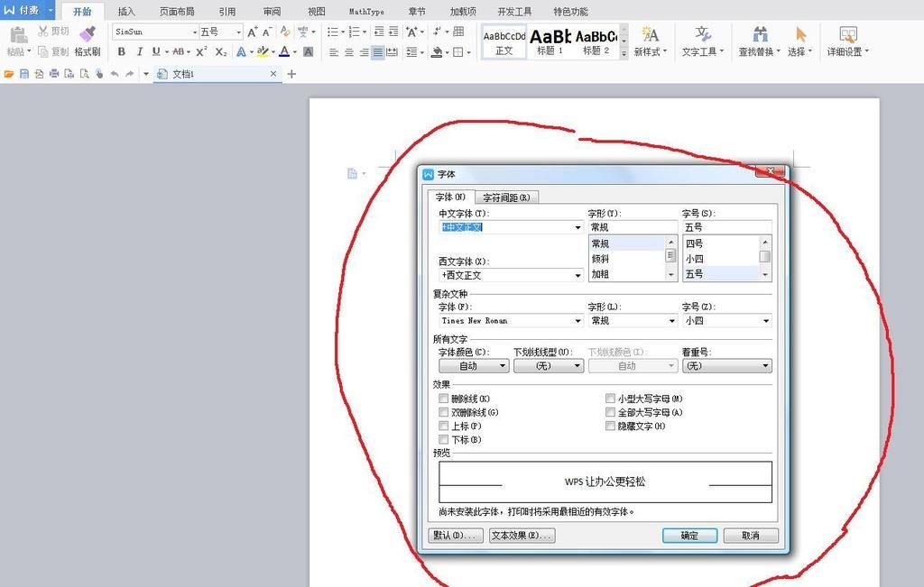Enable the 小型大写字母 small caps checkbox

[x=611, y=399]
